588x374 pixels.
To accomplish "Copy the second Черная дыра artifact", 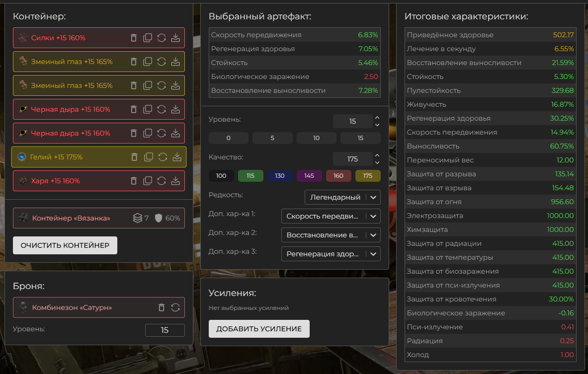I will point(148,133).
